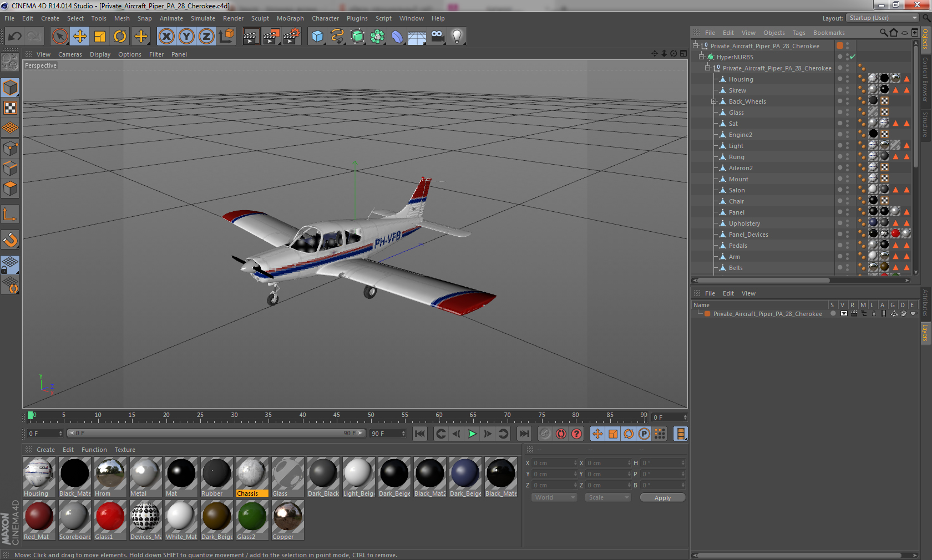Open viewport Cameras menu
Screen dimensions: 932x560
coord(70,54)
